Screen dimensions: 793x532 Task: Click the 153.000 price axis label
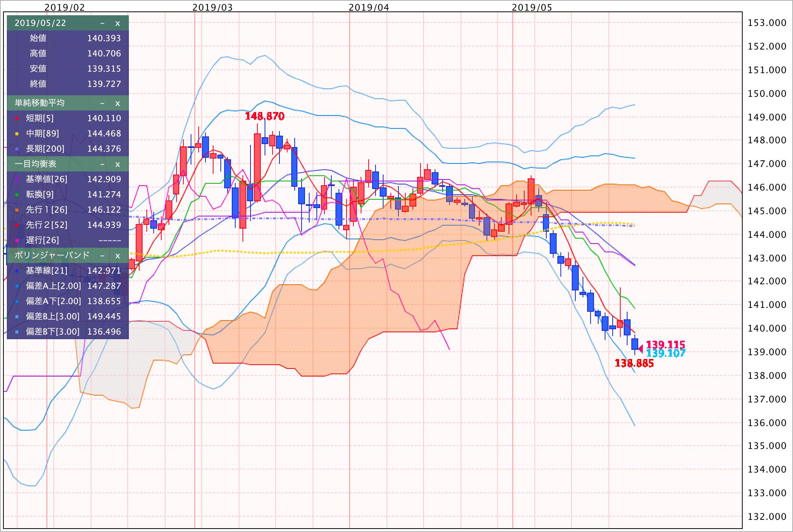(767, 23)
